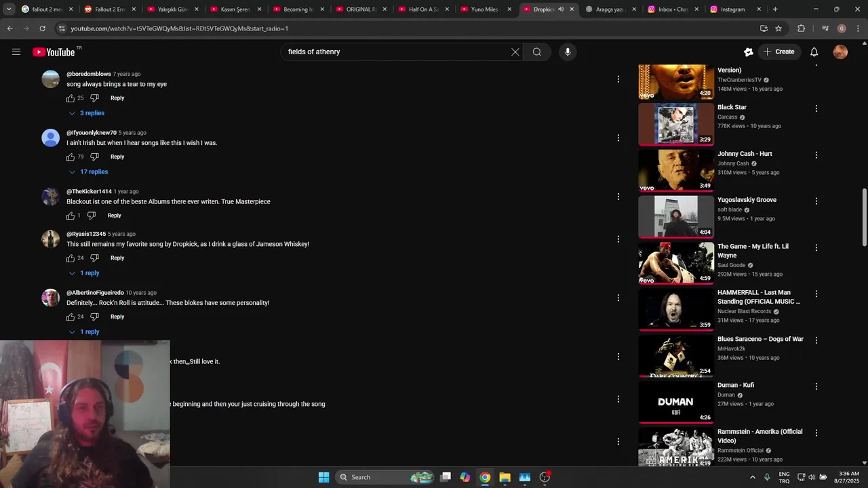Open Chrome extensions puzzle icon

(801, 28)
